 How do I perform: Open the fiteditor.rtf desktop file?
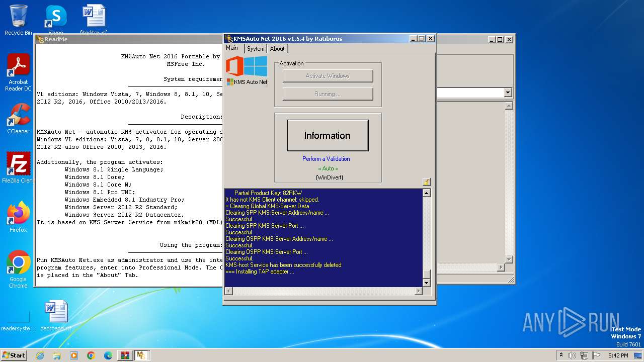coord(94,20)
